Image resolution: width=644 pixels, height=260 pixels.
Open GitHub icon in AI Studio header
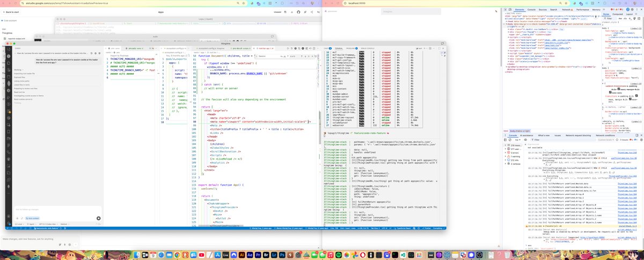299,11
